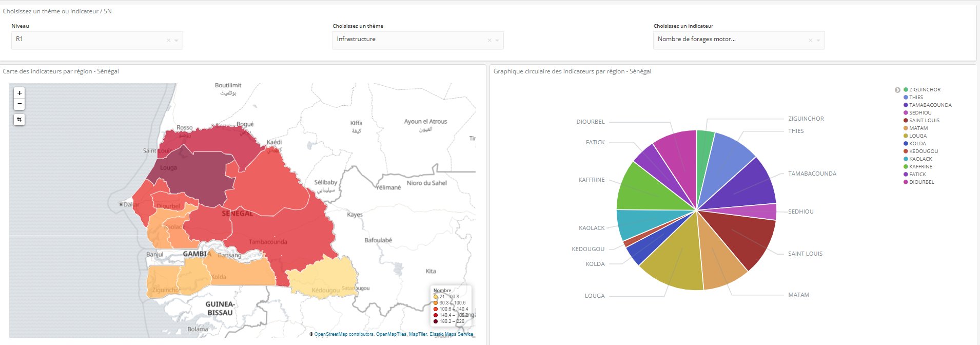This screenshot has width=980, height=345.
Task: Click the 'Choisissez un thème ou indicateur / SN' title
Action: pyautogui.click(x=57, y=11)
